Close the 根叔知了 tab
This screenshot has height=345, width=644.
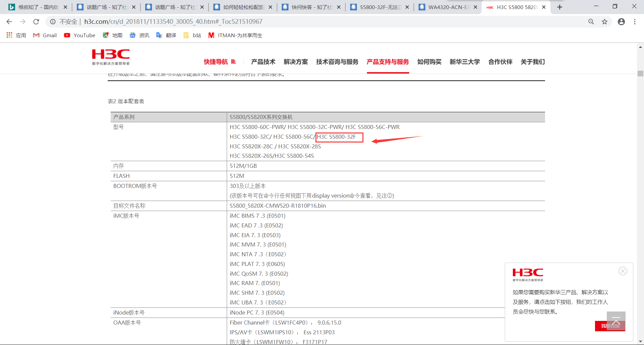(x=65, y=7)
